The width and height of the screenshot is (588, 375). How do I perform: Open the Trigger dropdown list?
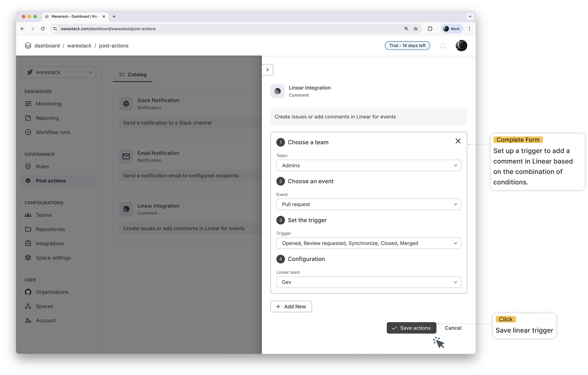(368, 243)
